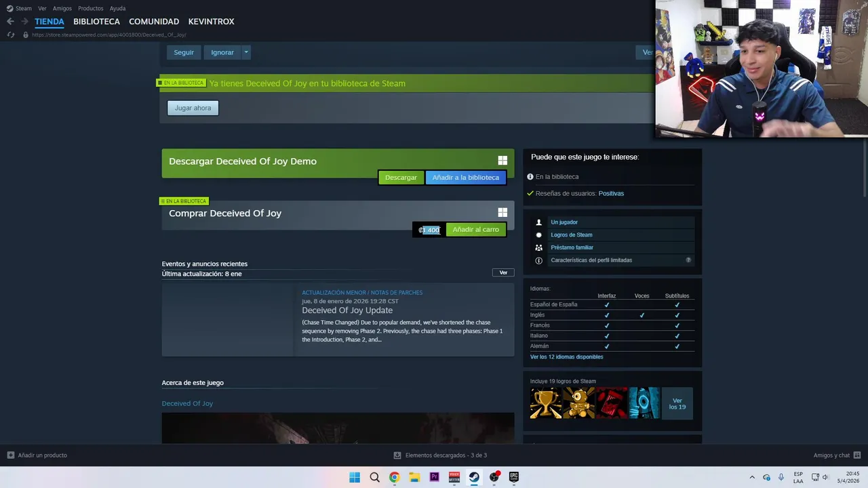Click the teddy bear achievement thumbnail
This screenshot has width=868, height=488.
pos(578,403)
